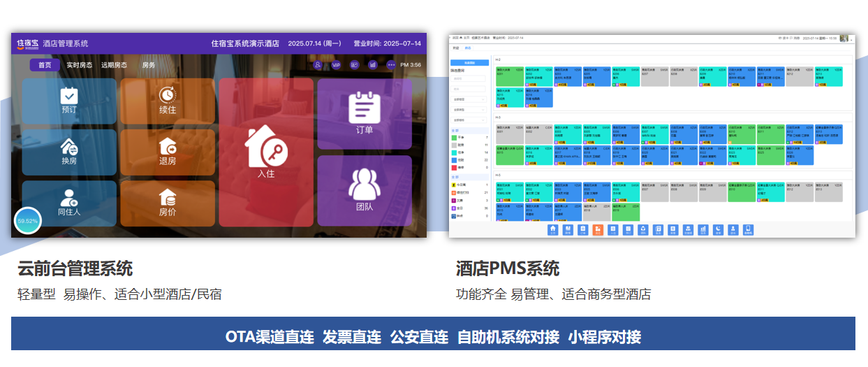Switch to the 远期房态 tab

tap(114, 65)
